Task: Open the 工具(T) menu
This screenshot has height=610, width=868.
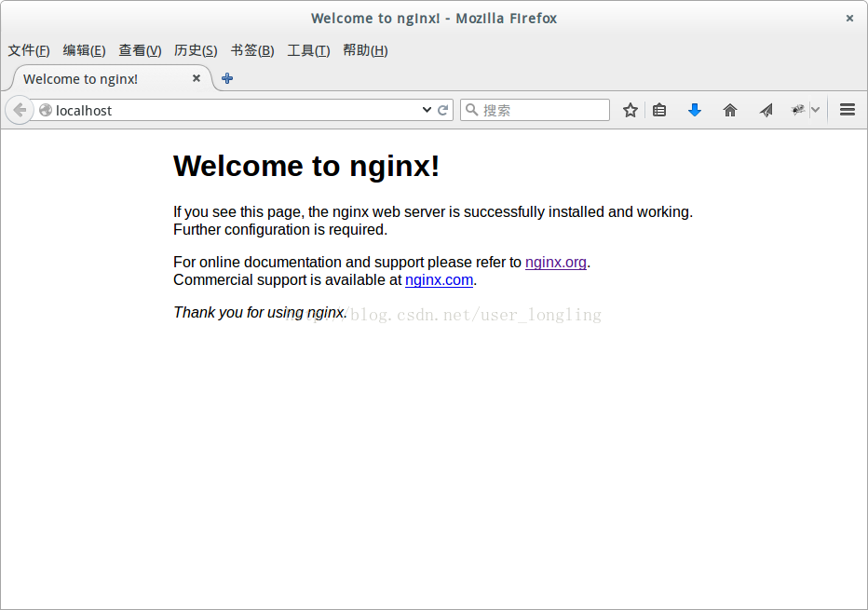Action: pyautogui.click(x=308, y=50)
